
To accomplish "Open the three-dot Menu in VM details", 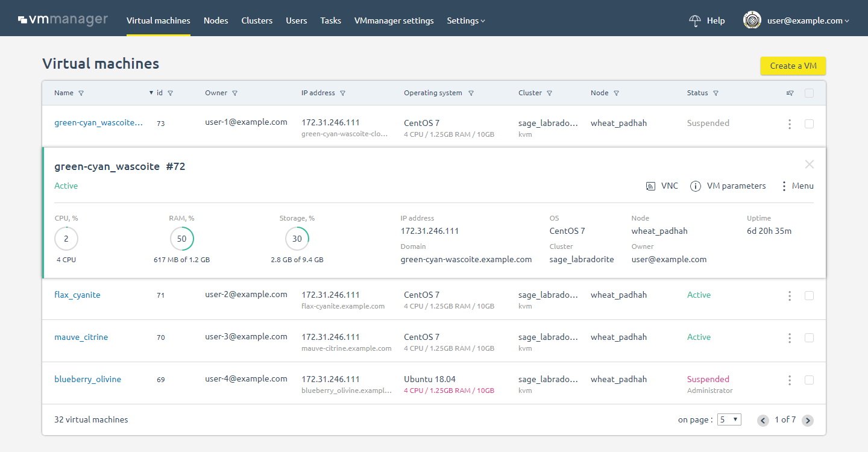I will [784, 186].
